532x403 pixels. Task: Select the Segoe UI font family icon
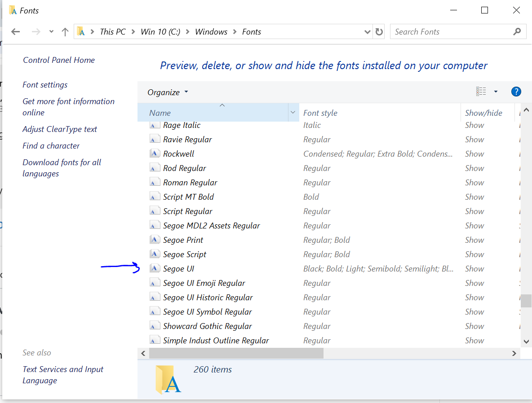tap(155, 268)
